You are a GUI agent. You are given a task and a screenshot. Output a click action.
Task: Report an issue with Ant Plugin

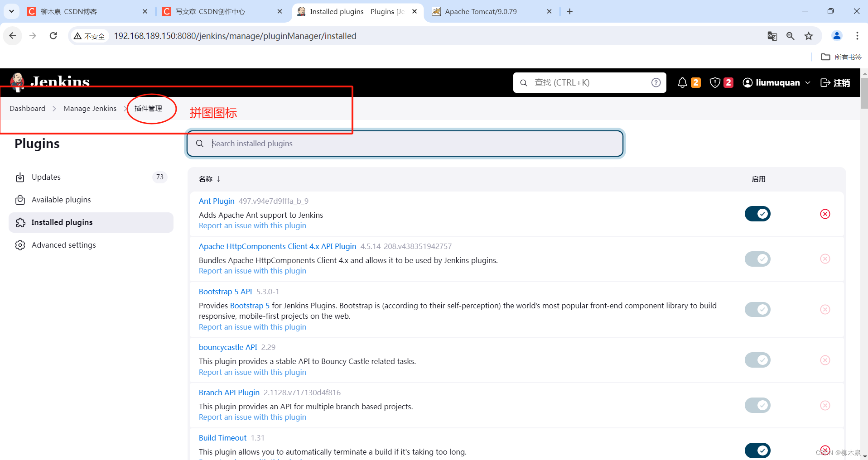click(x=252, y=225)
